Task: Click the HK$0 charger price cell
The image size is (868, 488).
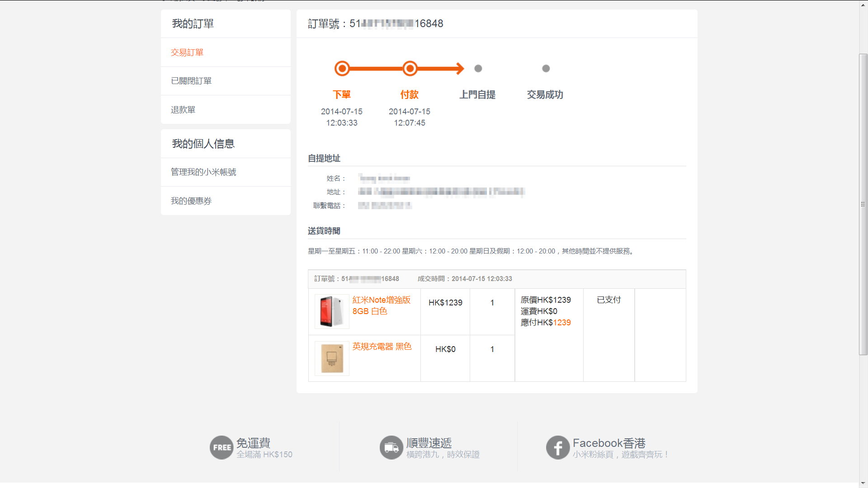Action: click(x=445, y=349)
